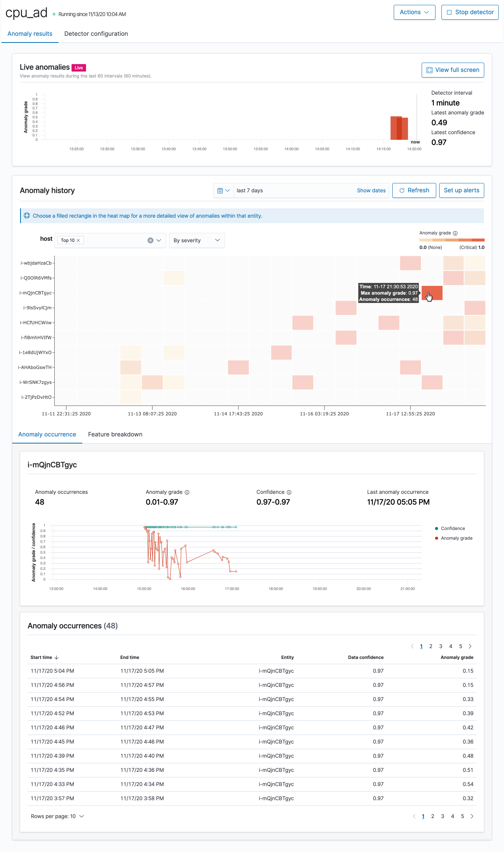Click the Stop detector button
The image size is (504, 852).
click(470, 12)
